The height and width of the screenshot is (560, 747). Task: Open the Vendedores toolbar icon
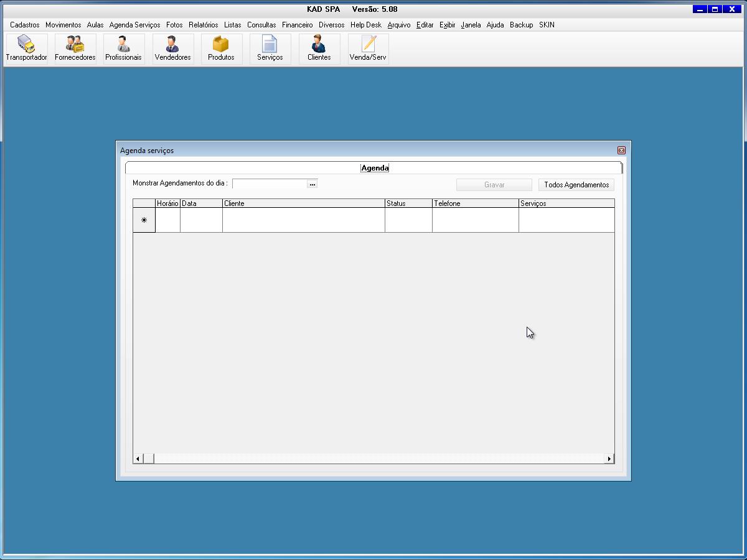[x=172, y=49]
